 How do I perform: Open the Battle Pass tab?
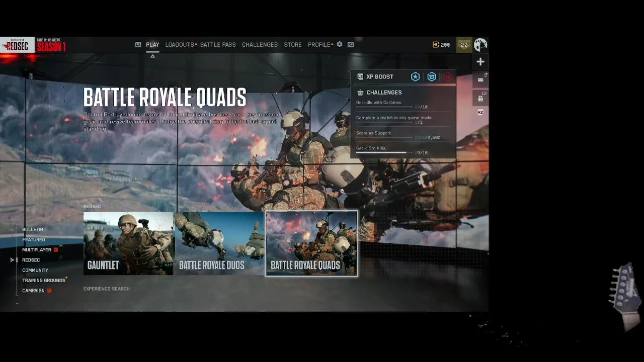(218, 45)
